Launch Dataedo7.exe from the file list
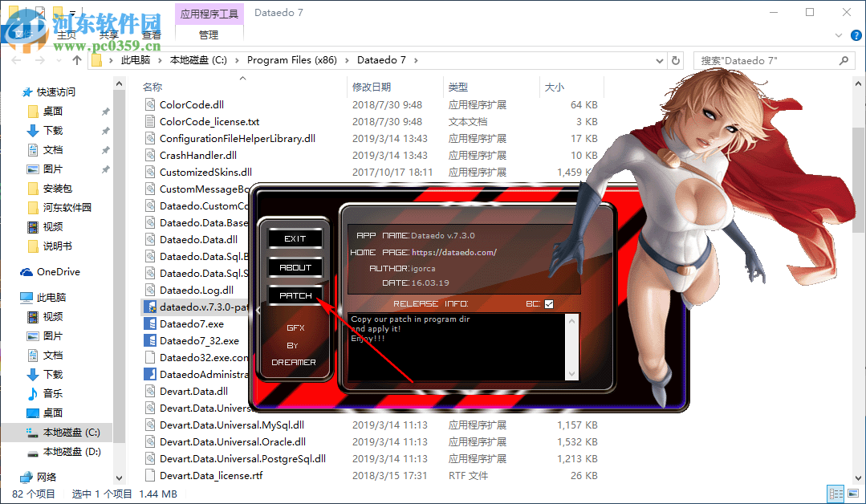The image size is (866, 504). (x=185, y=323)
